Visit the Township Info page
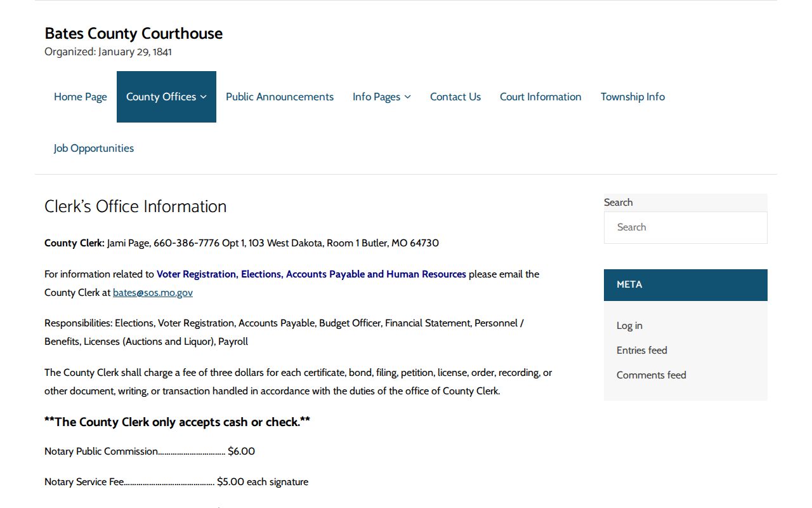The height and width of the screenshot is (508, 812). 632,97
